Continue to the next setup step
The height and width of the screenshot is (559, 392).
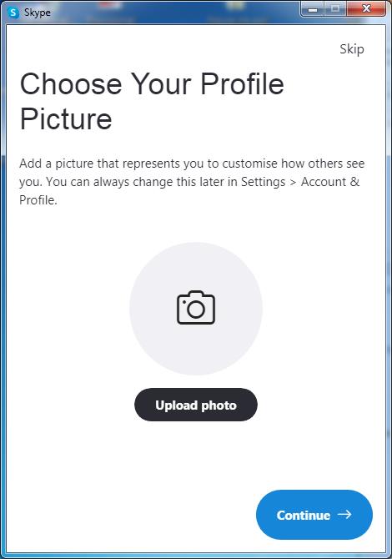pos(314,515)
